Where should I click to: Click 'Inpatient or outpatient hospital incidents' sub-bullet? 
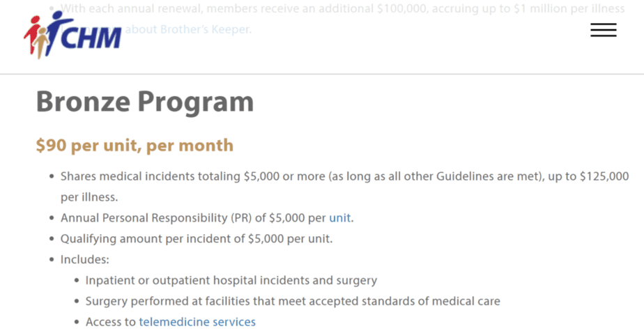click(x=231, y=281)
